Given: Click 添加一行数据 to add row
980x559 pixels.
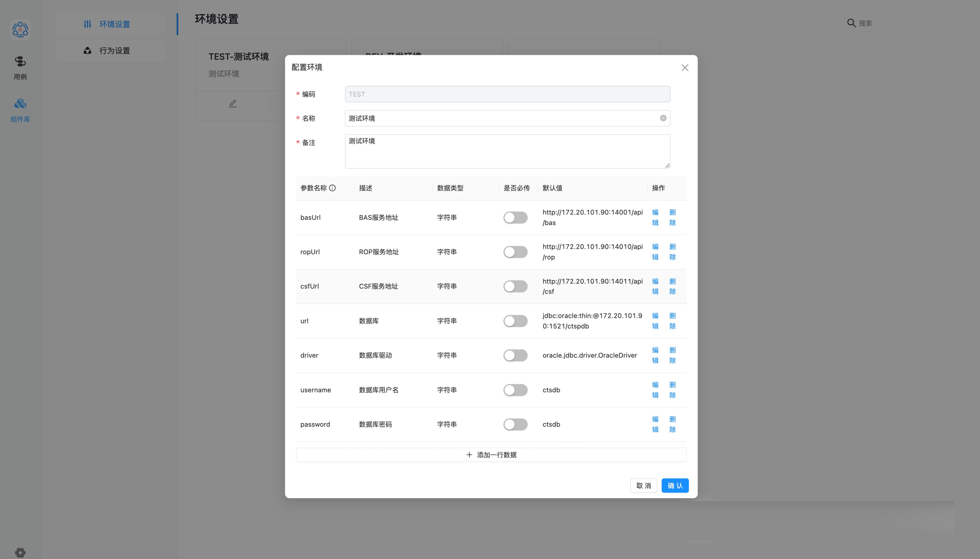Looking at the screenshot, I should coord(491,455).
